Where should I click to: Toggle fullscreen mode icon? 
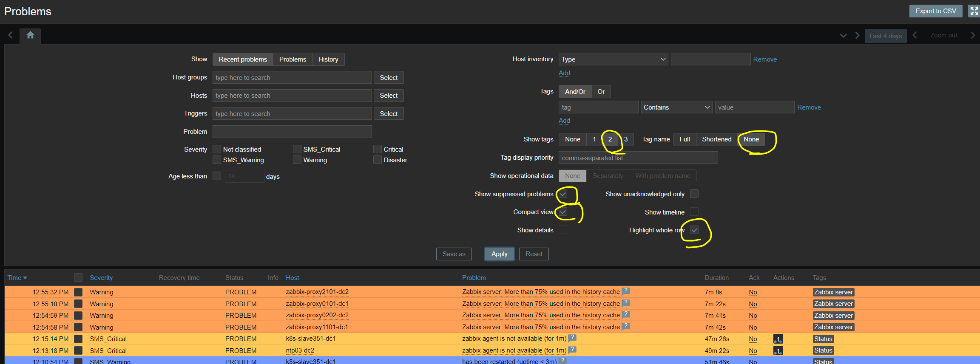[974, 11]
